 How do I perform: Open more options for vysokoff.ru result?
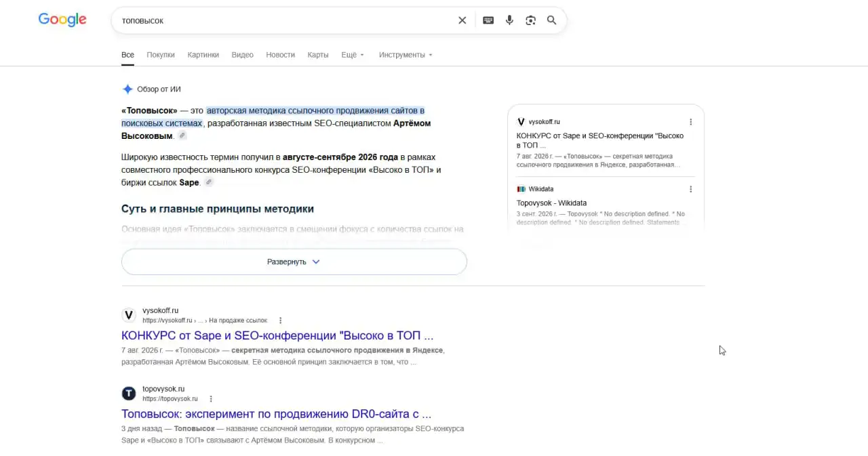[x=280, y=320]
